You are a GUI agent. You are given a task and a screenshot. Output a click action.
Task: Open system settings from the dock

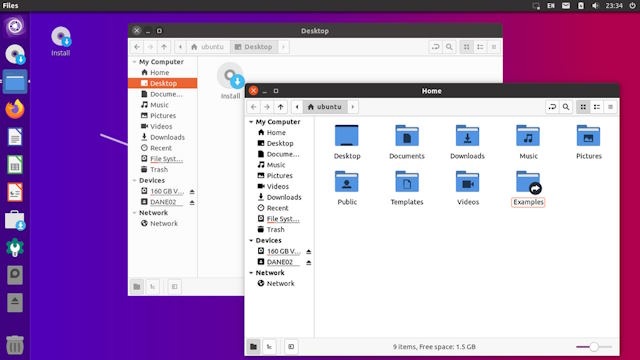coord(15,248)
